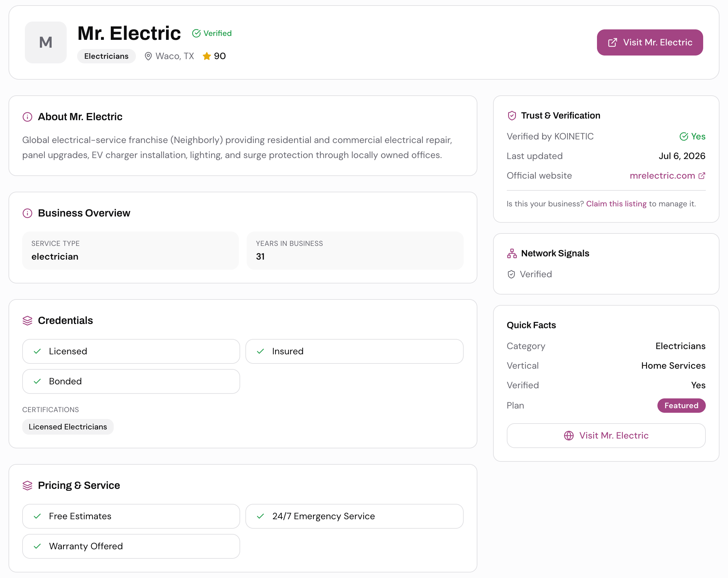Click the globe icon in Quick Facts button
Viewport: 728px width, 578px height.
pyautogui.click(x=569, y=436)
